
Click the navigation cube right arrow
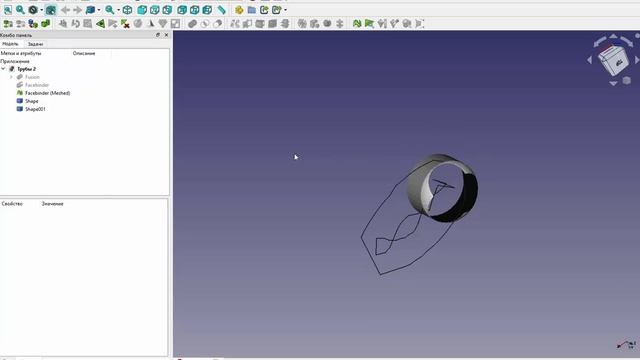636,60
